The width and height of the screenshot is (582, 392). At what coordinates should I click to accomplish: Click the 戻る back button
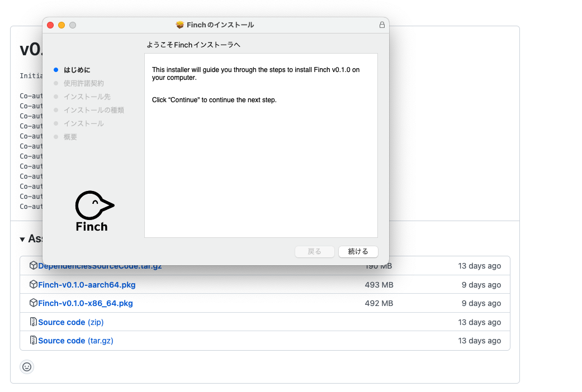(314, 251)
